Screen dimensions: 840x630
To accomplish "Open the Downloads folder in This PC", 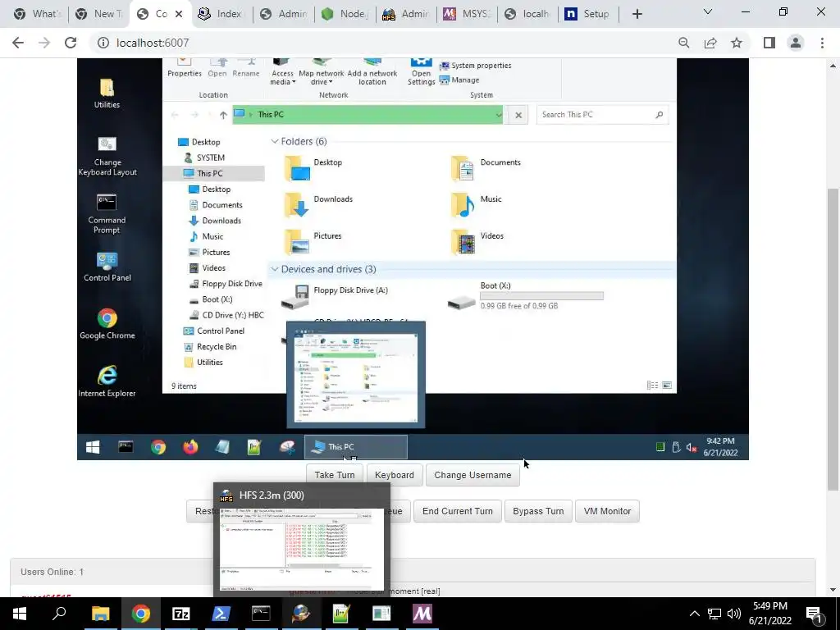I will pyautogui.click(x=319, y=203).
